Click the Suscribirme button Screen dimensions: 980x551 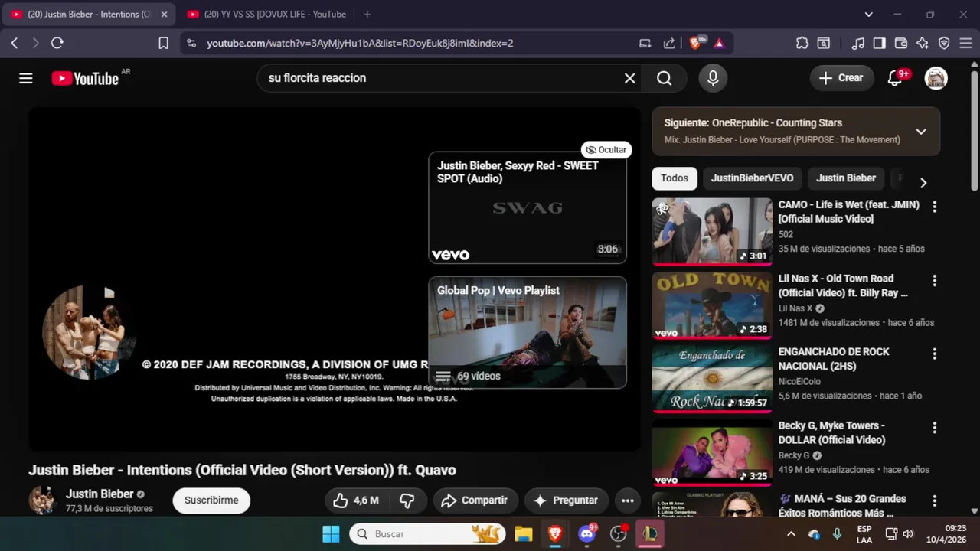click(211, 500)
